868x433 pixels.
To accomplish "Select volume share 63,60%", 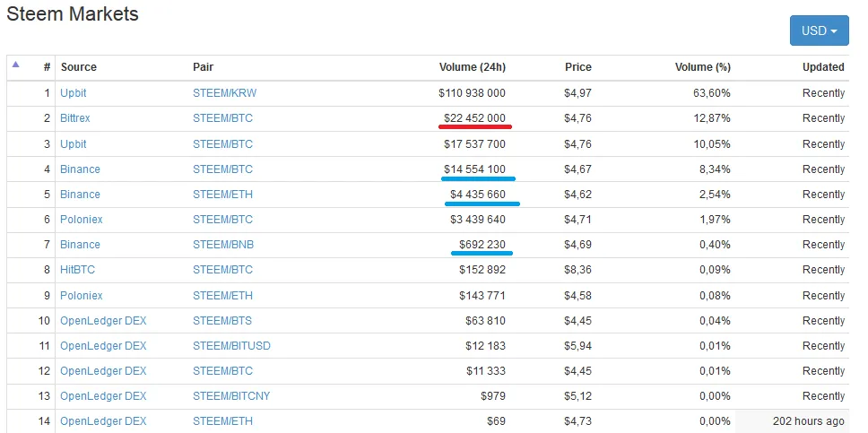I will click(x=712, y=93).
